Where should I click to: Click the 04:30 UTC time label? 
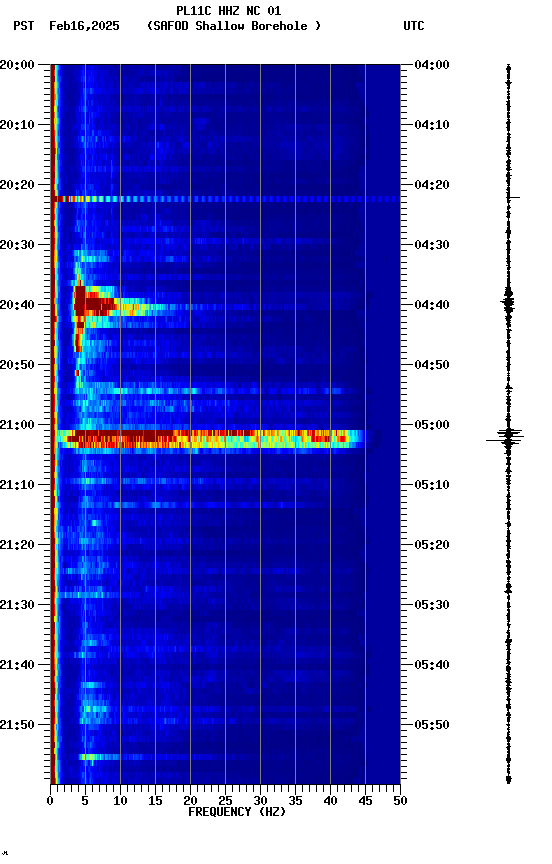point(432,245)
